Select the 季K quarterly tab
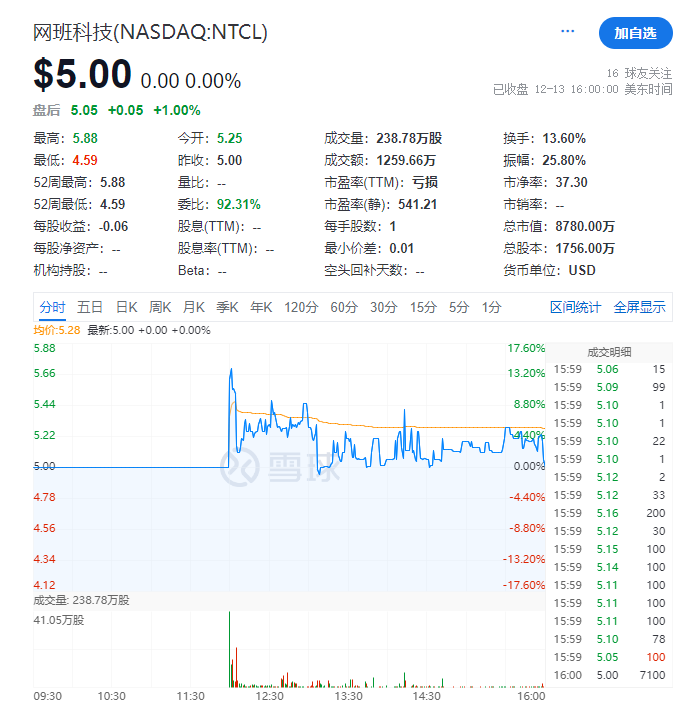696x720 pixels. tap(227, 307)
